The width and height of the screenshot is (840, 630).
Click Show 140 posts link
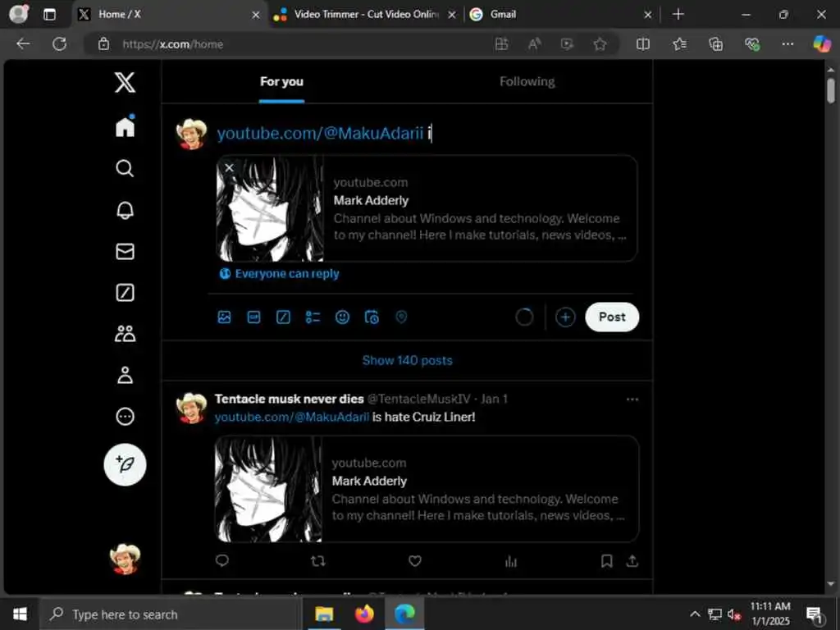coord(407,361)
